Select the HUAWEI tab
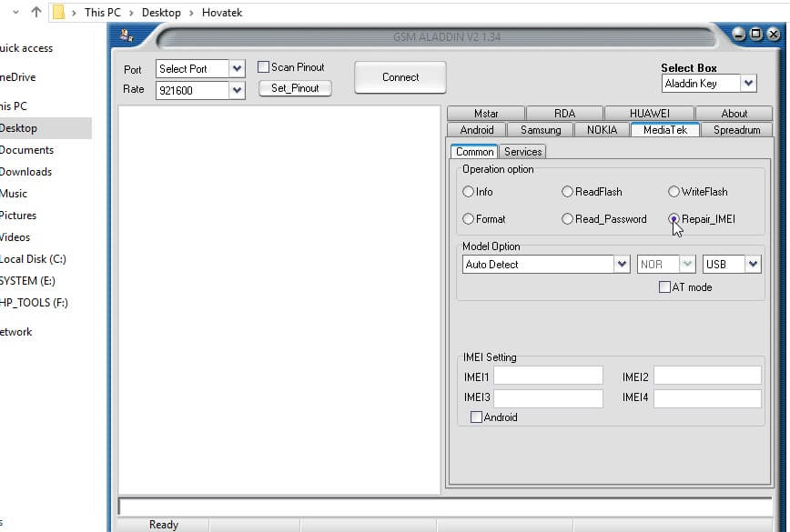 tap(649, 113)
